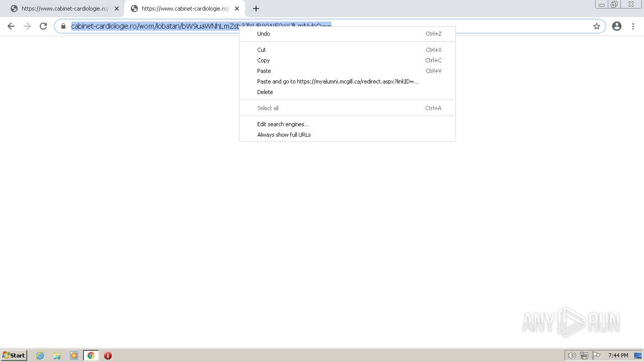
Task: Select Paste and go to myalumni.mcgill.ca
Action: pos(347,81)
